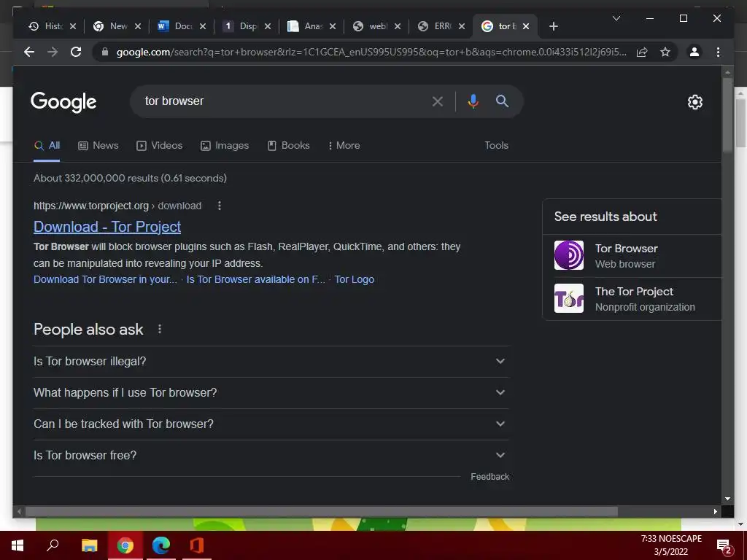The height and width of the screenshot is (560, 747).
Task: Open the Windows notification center
Action: [724, 547]
